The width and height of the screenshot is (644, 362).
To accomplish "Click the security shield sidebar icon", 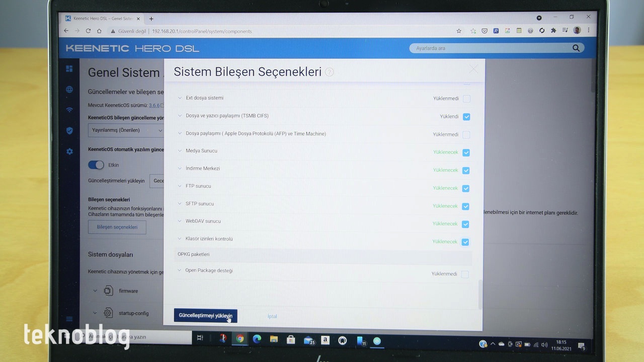I will click(x=69, y=130).
